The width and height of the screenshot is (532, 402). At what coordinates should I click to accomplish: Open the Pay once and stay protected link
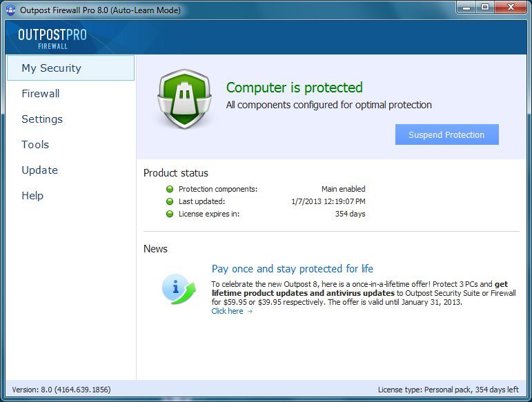[x=292, y=269]
